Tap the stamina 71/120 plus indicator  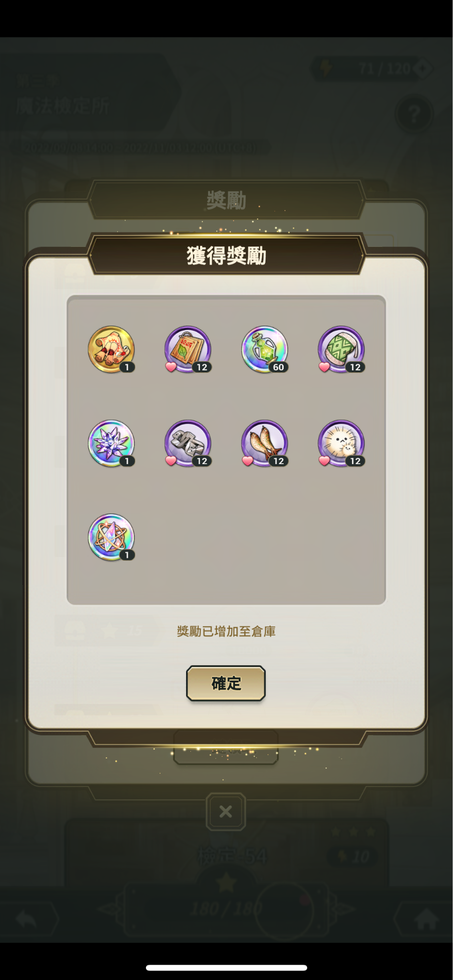374,69
